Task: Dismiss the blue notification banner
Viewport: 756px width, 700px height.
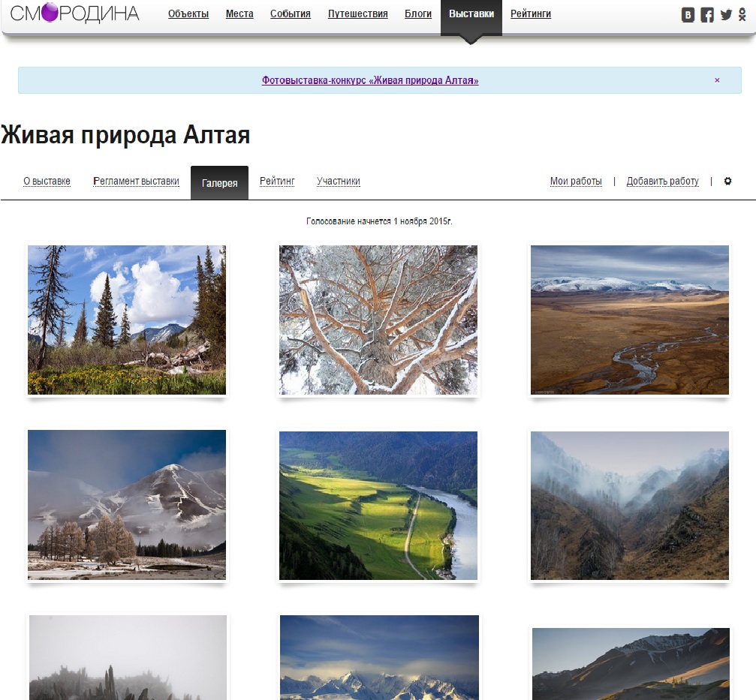Action: point(717,80)
